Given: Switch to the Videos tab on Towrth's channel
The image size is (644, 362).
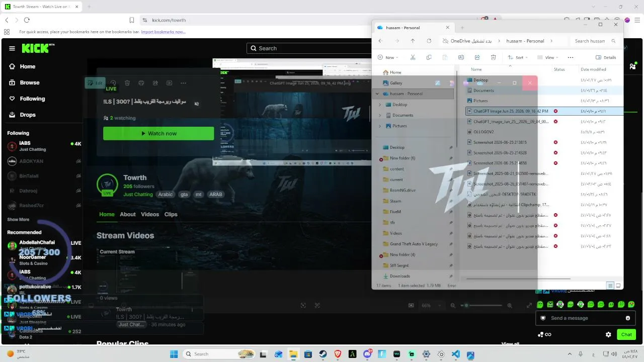Looking at the screenshot, I should click(x=150, y=214).
